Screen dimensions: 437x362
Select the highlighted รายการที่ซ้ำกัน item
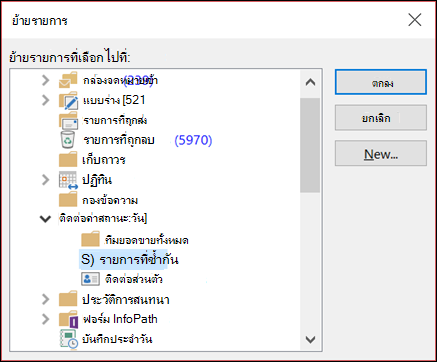[x=130, y=259]
